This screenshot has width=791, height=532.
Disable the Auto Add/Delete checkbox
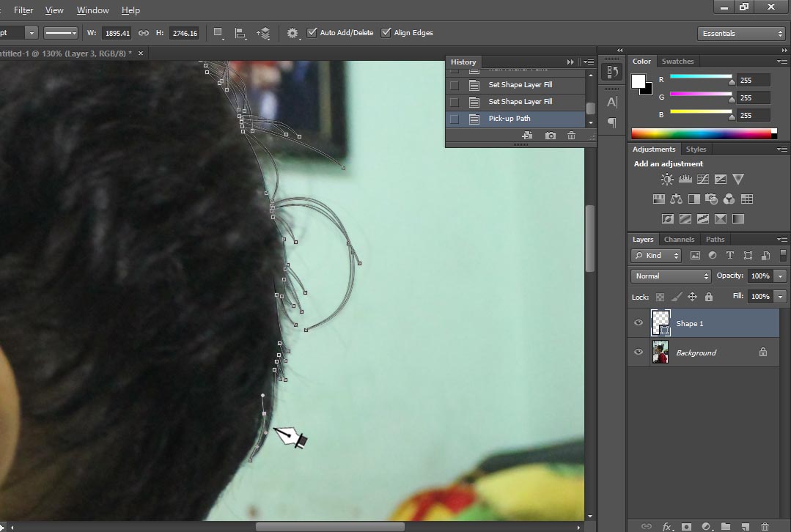(312, 32)
